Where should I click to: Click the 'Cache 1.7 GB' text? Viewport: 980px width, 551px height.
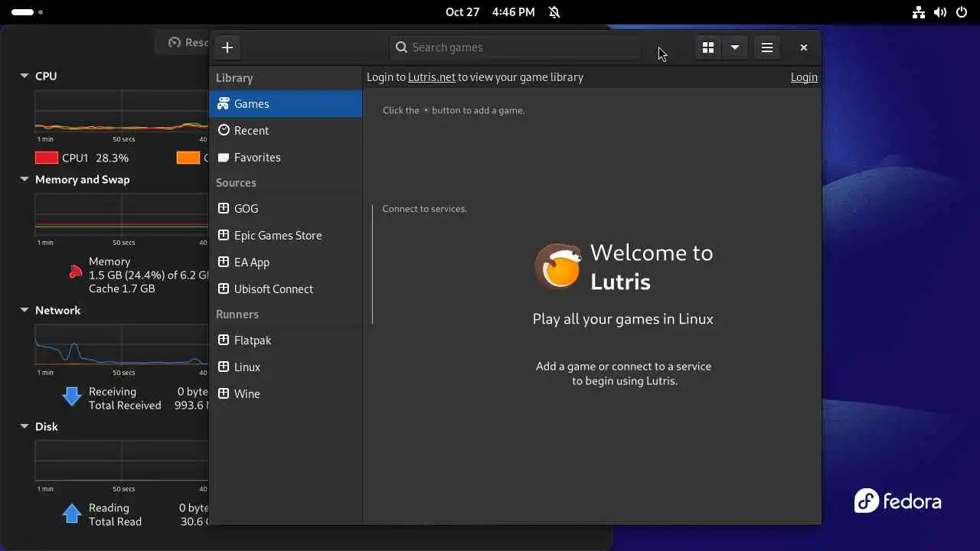[x=122, y=289]
